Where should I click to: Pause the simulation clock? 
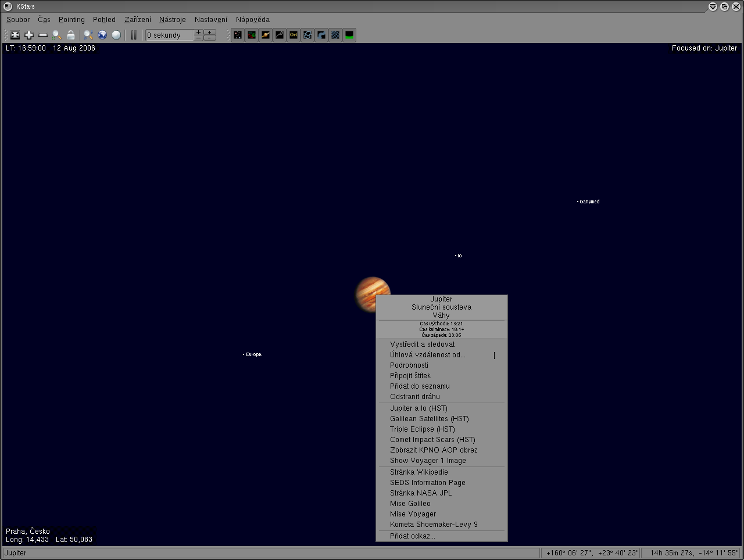(x=133, y=35)
